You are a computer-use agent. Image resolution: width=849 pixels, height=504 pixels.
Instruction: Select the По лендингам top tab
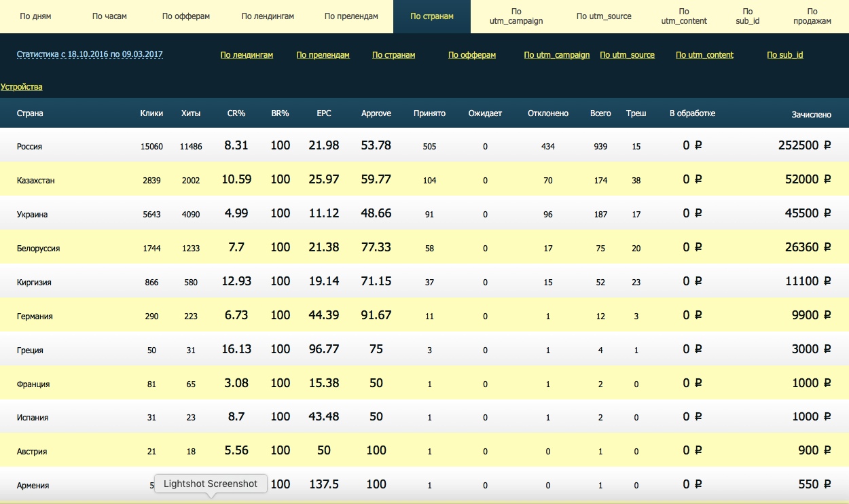pyautogui.click(x=268, y=16)
